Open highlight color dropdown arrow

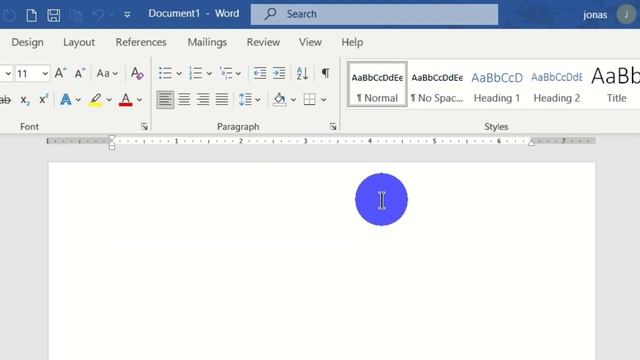tap(109, 100)
